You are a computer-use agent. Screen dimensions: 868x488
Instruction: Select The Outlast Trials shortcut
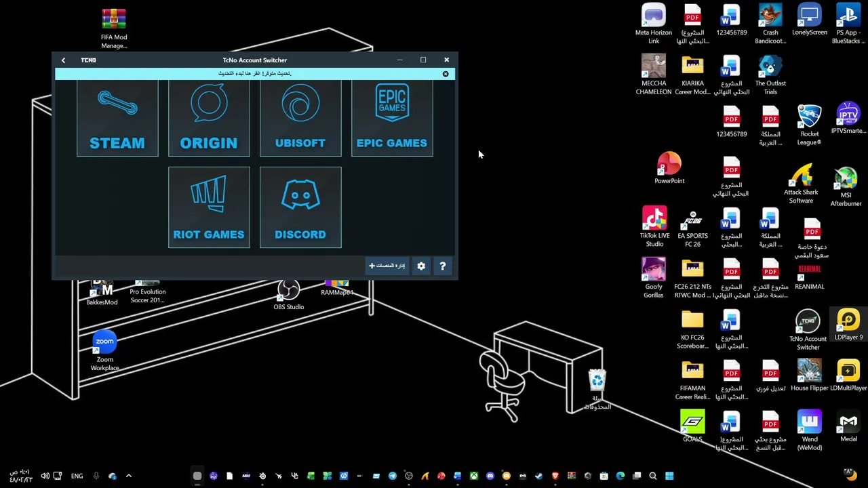tap(770, 75)
